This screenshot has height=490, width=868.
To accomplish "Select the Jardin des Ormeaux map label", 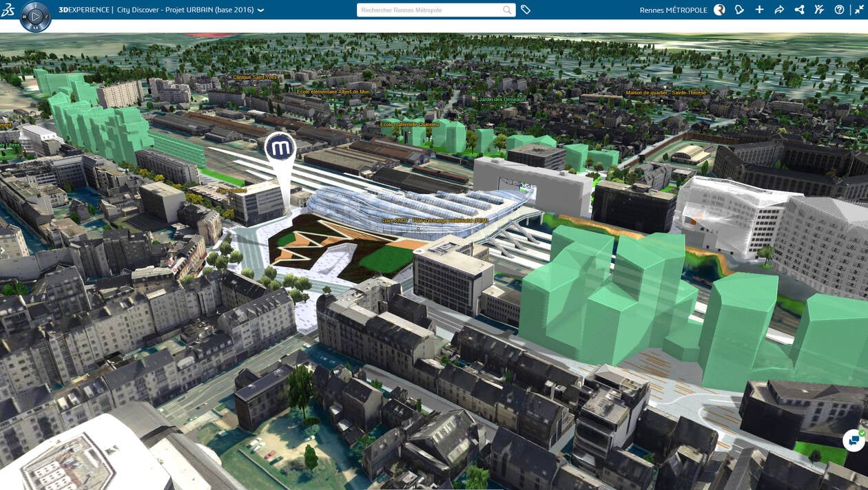I will tap(502, 99).
